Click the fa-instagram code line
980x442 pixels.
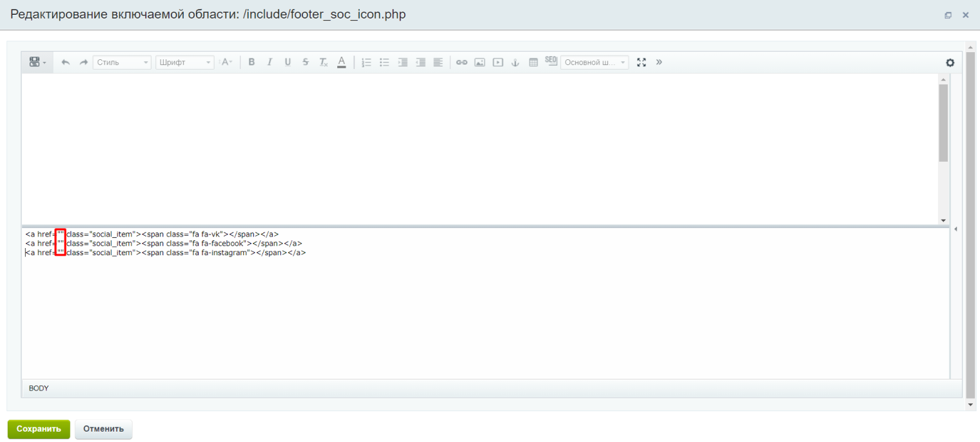point(166,253)
